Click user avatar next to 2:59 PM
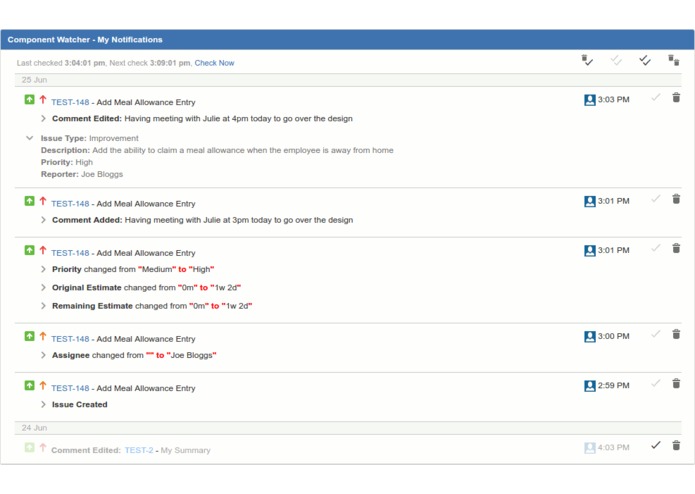 (x=590, y=385)
